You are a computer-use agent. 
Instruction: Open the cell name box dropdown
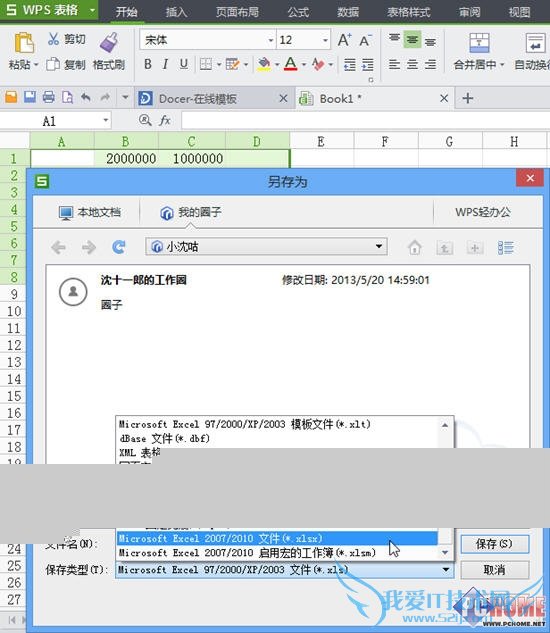tap(105, 120)
